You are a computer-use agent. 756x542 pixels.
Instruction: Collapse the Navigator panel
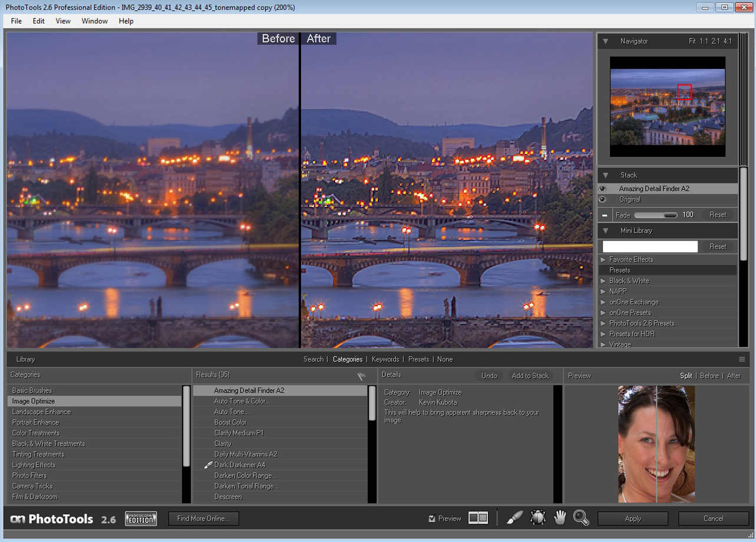pyautogui.click(x=605, y=41)
